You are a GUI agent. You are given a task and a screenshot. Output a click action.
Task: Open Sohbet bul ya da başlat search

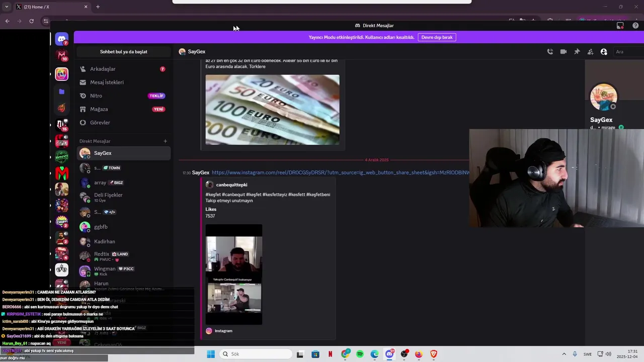[124, 52]
